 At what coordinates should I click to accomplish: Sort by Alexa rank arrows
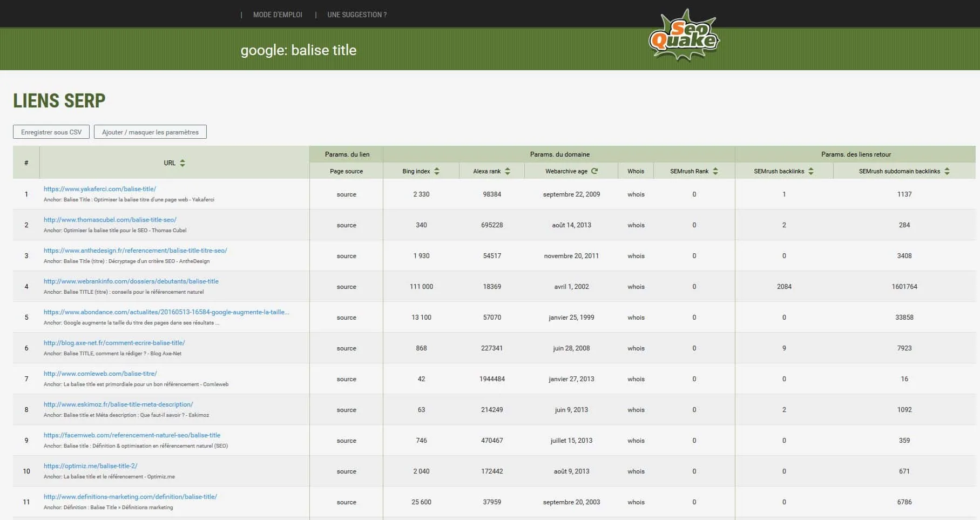tap(508, 171)
